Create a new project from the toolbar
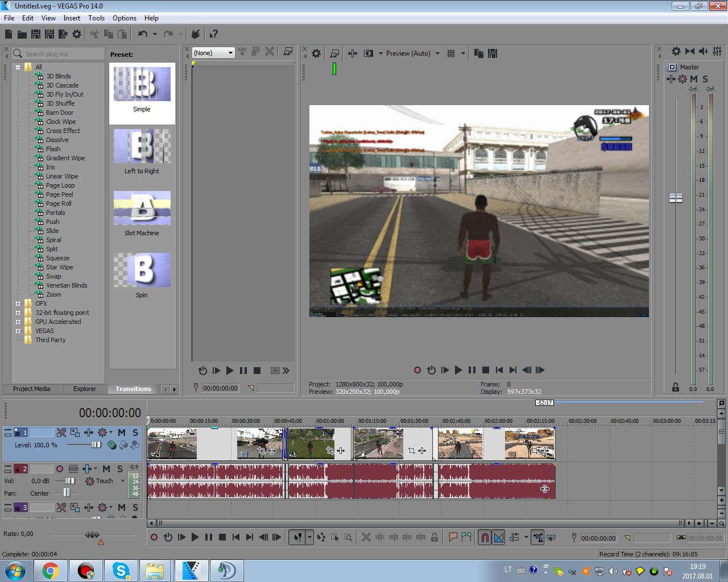 [9, 34]
